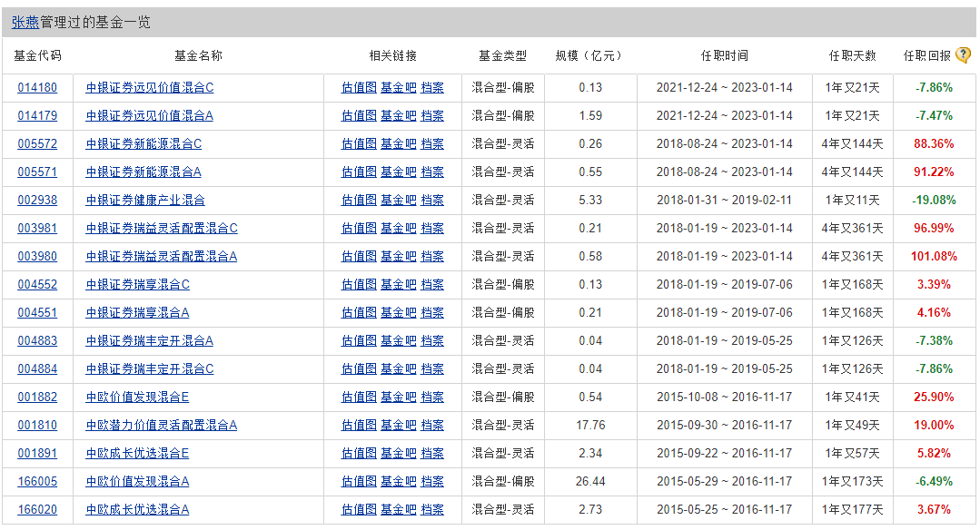
Task: Open 档案 for 中银证券瑞丰定开混合C
Action: click(x=432, y=369)
